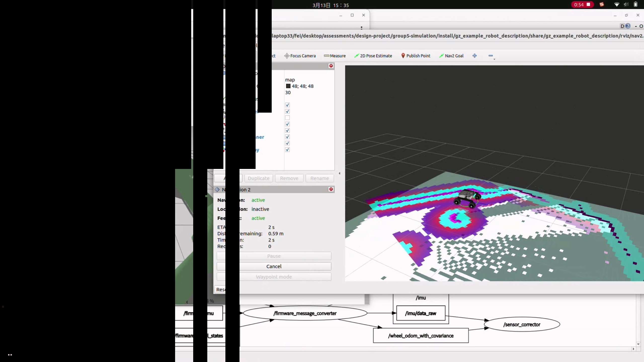Choose the 2D Pose Estimate tool
The height and width of the screenshot is (362, 644).
[373, 56]
